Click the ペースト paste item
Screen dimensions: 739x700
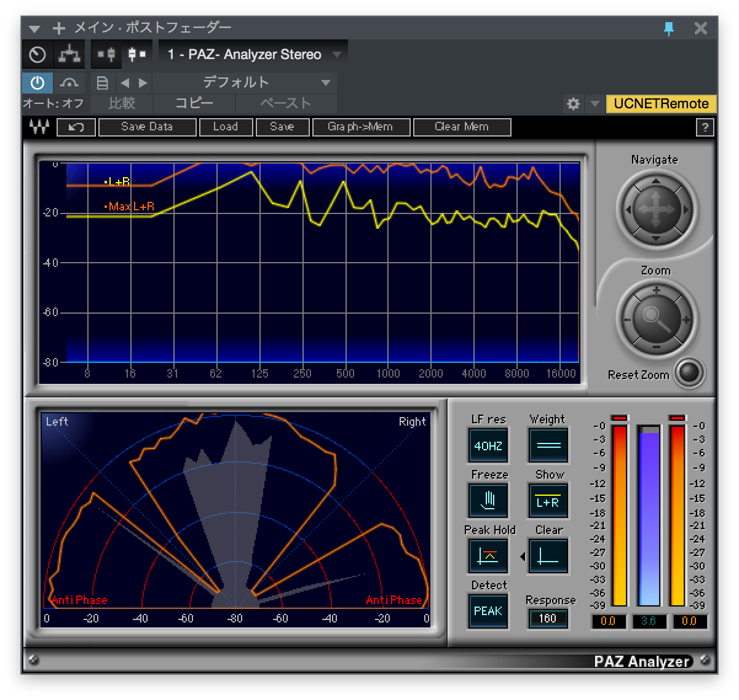tap(285, 103)
